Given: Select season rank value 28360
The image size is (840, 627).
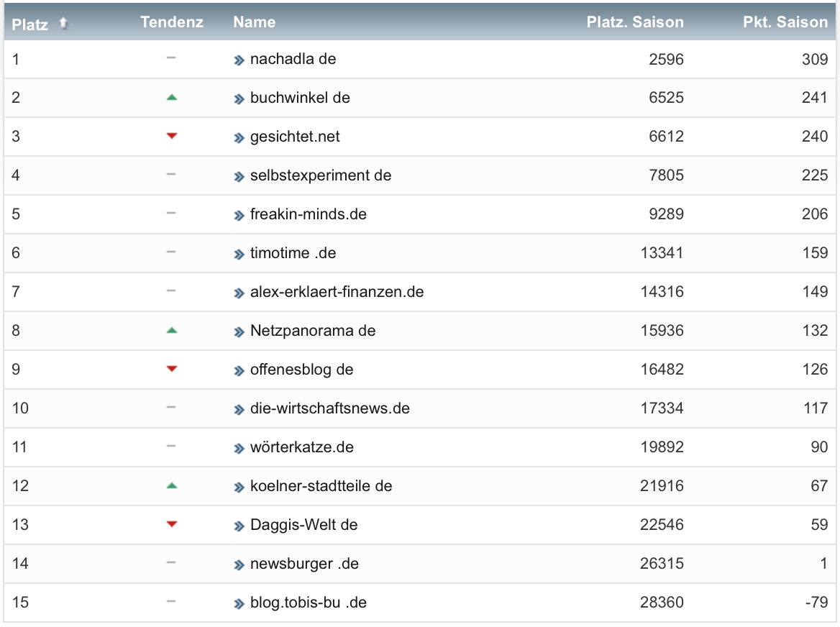Looking at the screenshot, I should [x=662, y=603].
